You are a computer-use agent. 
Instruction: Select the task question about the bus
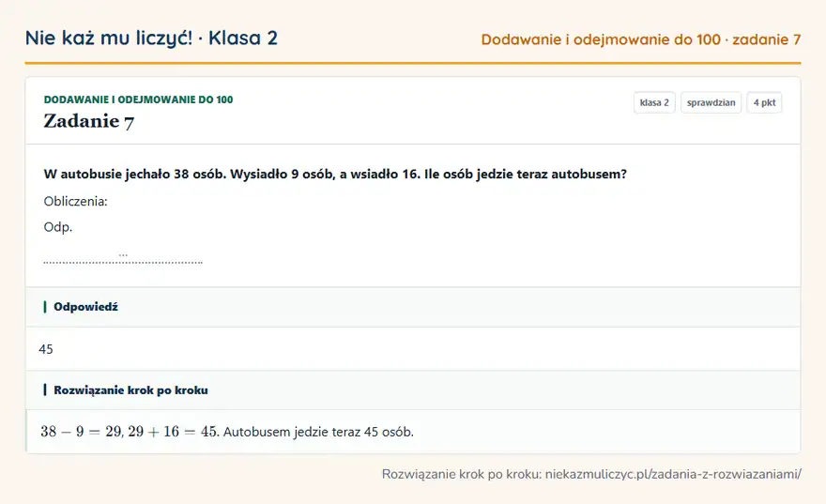coord(335,174)
